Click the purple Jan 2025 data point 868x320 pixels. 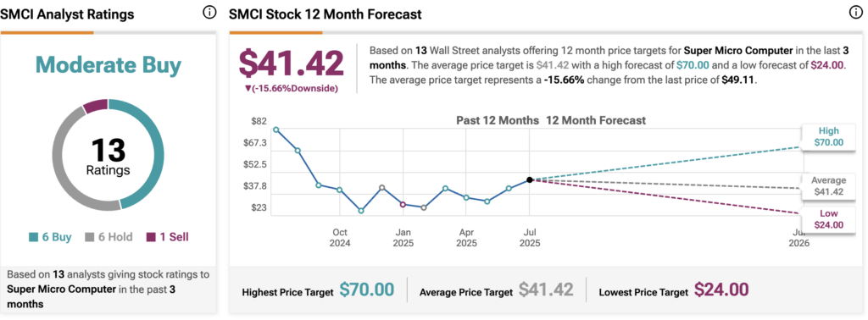(403, 205)
